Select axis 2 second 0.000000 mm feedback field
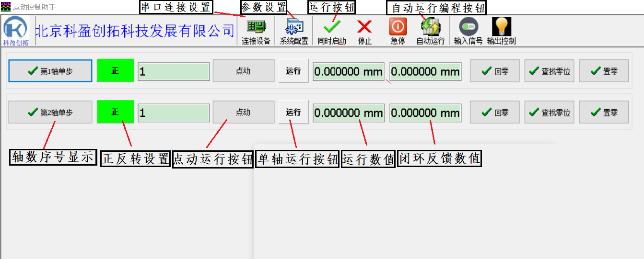 pos(425,113)
